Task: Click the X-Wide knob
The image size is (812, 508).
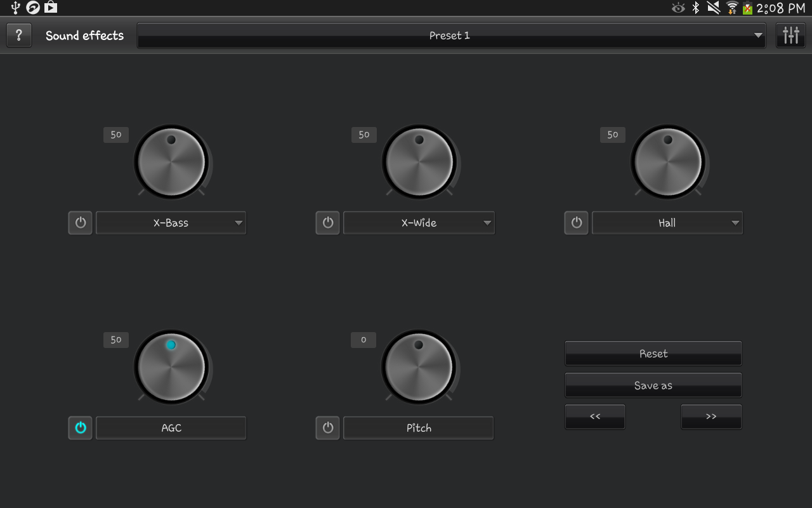Action: coord(419,161)
